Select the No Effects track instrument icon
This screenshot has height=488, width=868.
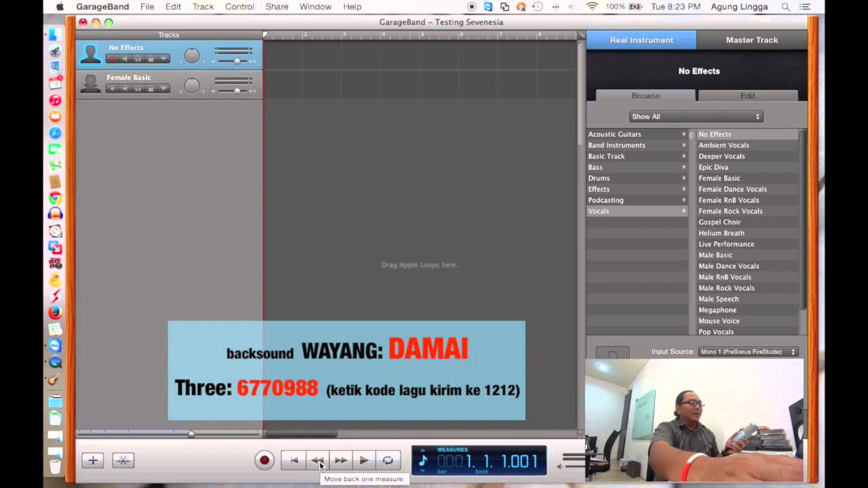[x=90, y=54]
